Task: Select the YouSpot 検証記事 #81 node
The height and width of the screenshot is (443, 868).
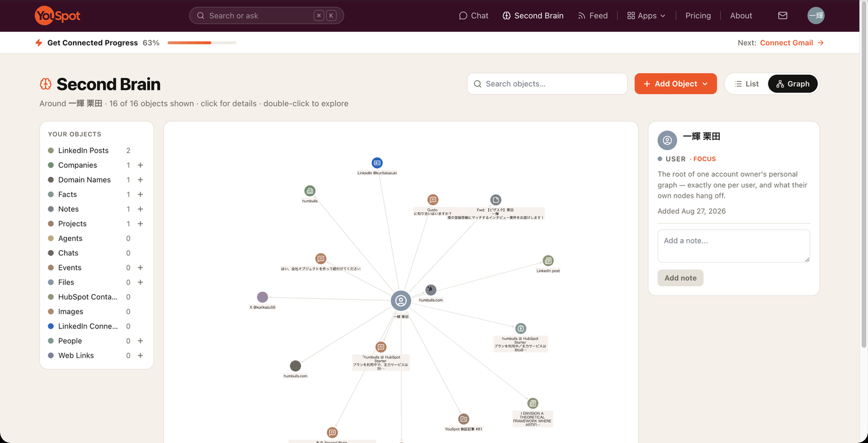Action: (x=464, y=419)
